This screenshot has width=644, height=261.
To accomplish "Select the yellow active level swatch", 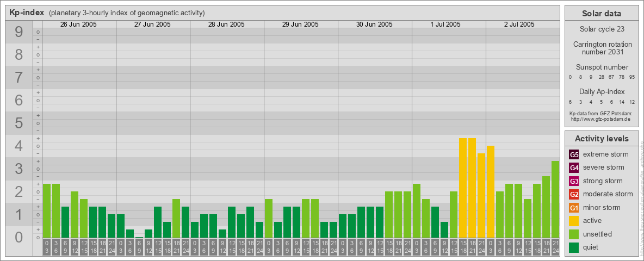I will pos(574,221).
